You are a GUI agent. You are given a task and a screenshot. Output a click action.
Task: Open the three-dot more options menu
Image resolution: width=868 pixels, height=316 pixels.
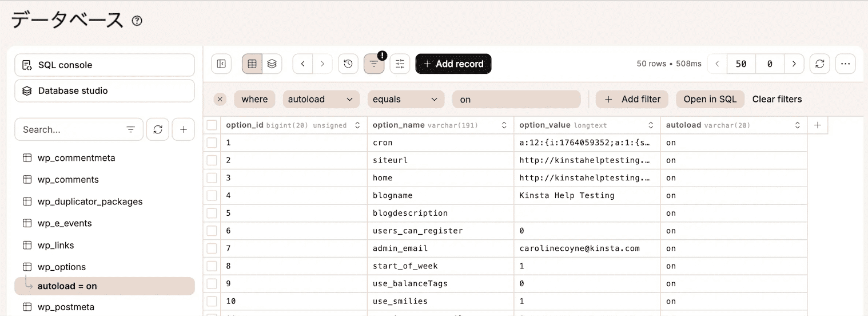845,64
